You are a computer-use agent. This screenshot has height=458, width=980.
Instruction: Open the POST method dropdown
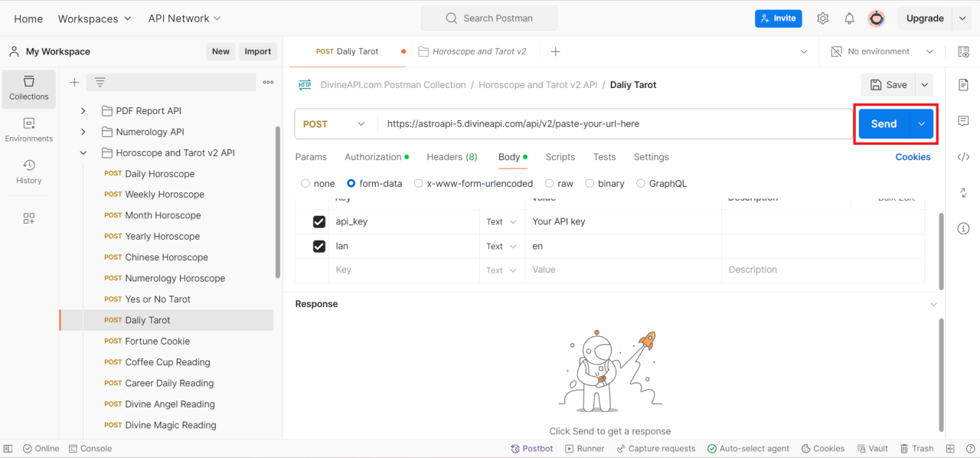click(x=335, y=124)
